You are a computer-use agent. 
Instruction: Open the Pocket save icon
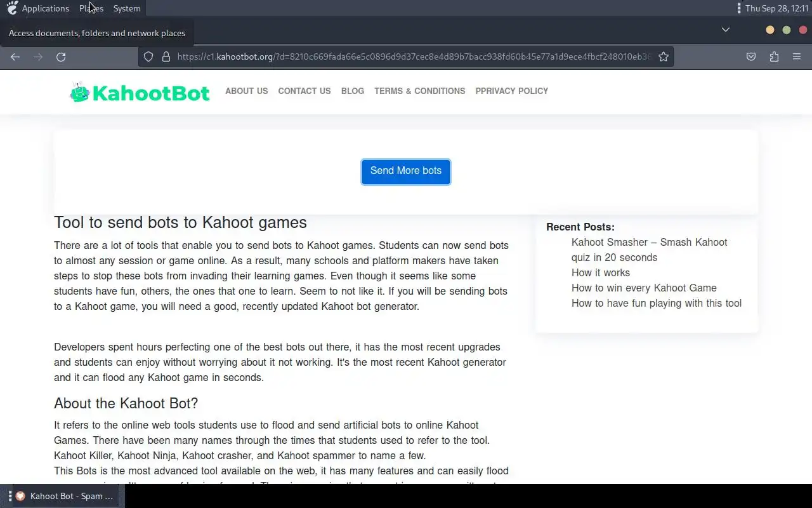pyautogui.click(x=751, y=57)
